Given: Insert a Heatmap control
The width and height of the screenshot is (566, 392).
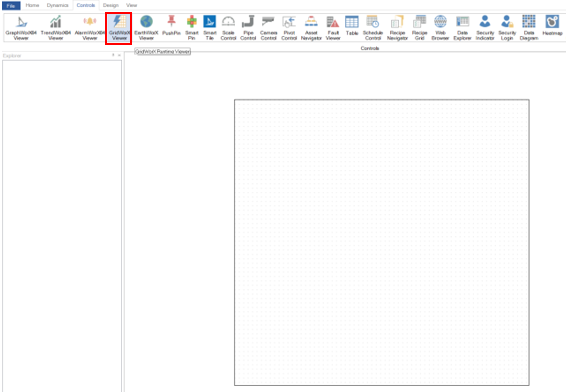Looking at the screenshot, I should [x=552, y=26].
